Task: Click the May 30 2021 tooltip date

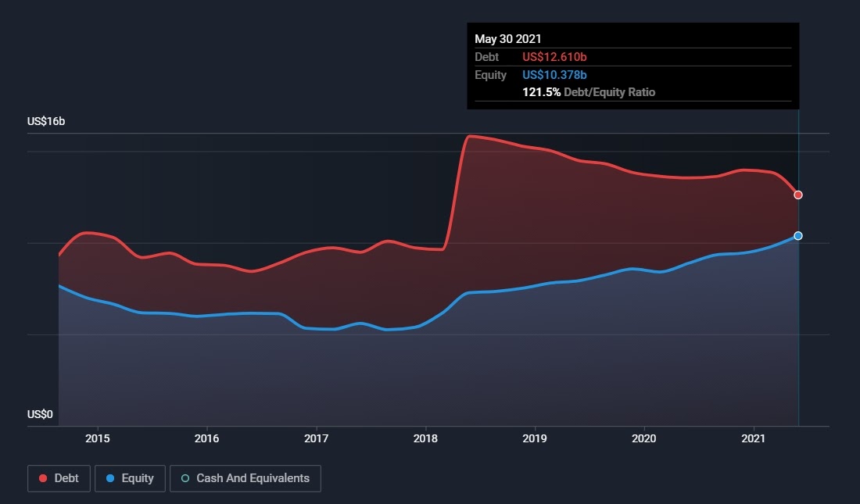Action: 508,39
